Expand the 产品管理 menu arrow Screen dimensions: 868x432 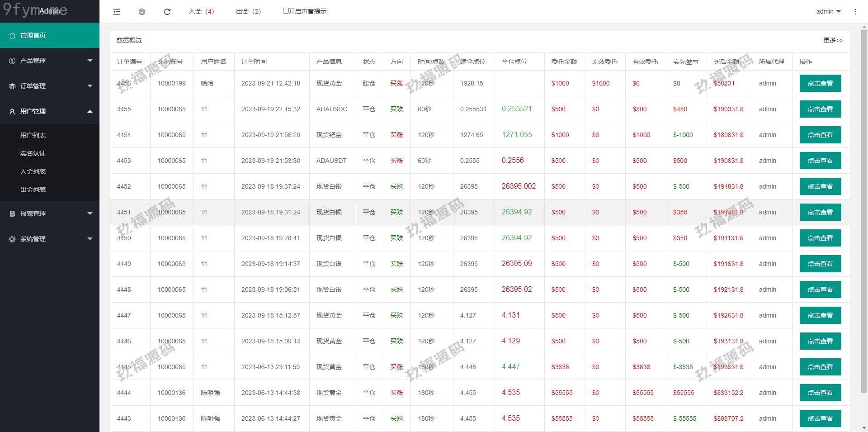(90, 61)
